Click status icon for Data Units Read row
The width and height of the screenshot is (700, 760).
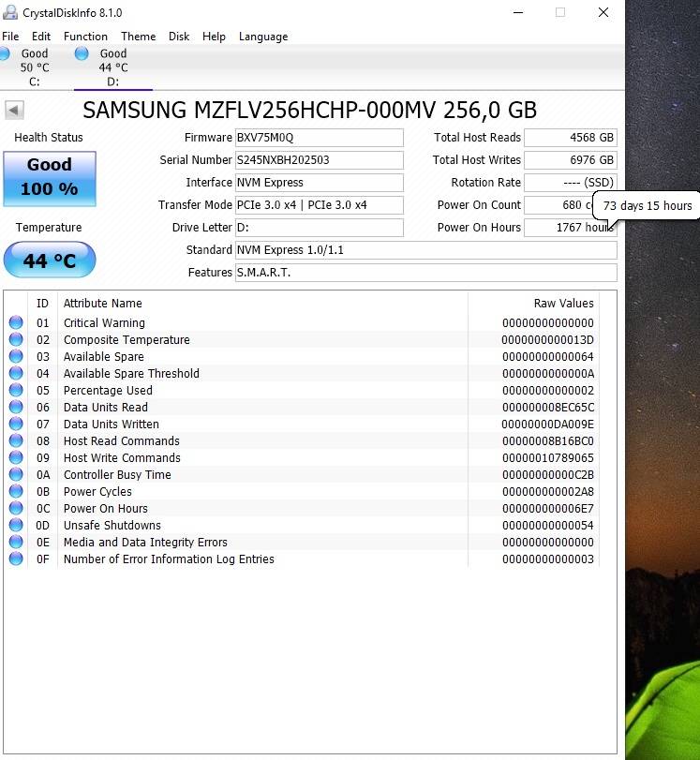[x=16, y=407]
